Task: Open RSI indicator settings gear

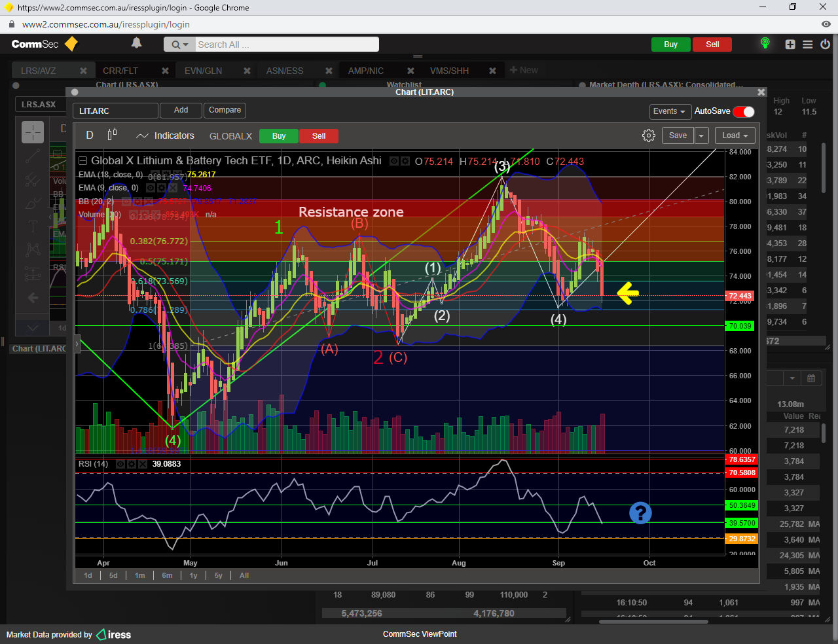Action: (132, 464)
